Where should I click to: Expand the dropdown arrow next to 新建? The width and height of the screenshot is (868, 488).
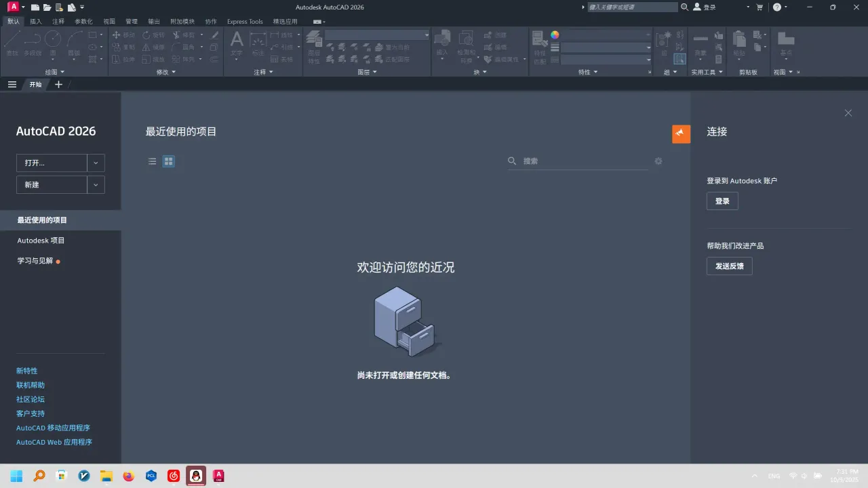pyautogui.click(x=96, y=184)
